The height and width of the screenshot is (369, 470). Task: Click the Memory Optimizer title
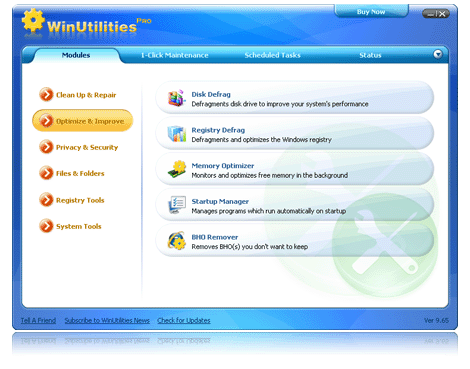click(x=223, y=166)
